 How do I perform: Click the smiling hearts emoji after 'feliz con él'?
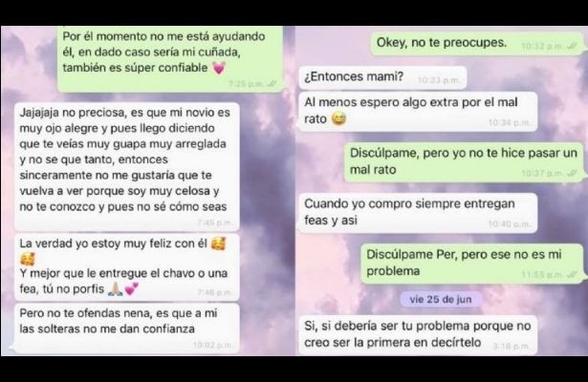(x=218, y=244)
